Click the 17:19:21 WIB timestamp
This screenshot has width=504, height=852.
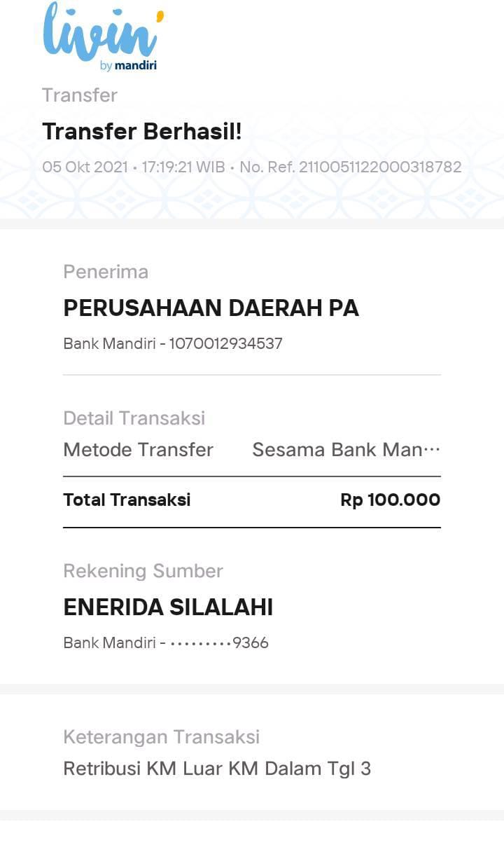(183, 167)
